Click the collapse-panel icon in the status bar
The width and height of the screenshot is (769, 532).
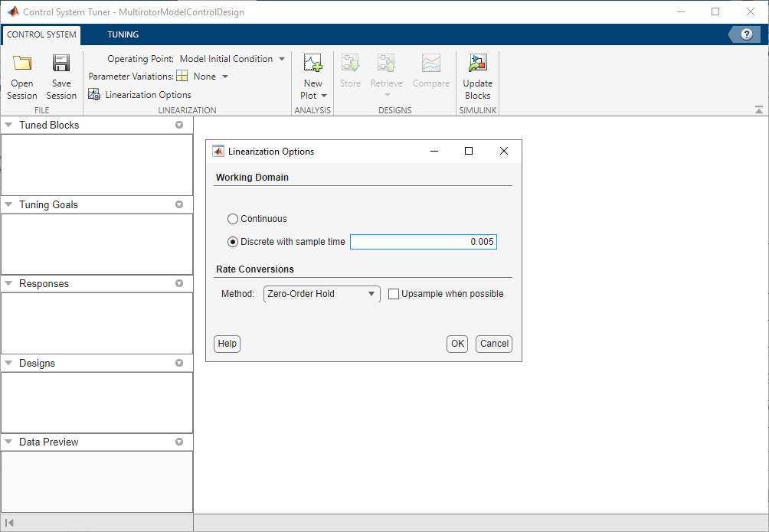tap(9, 523)
